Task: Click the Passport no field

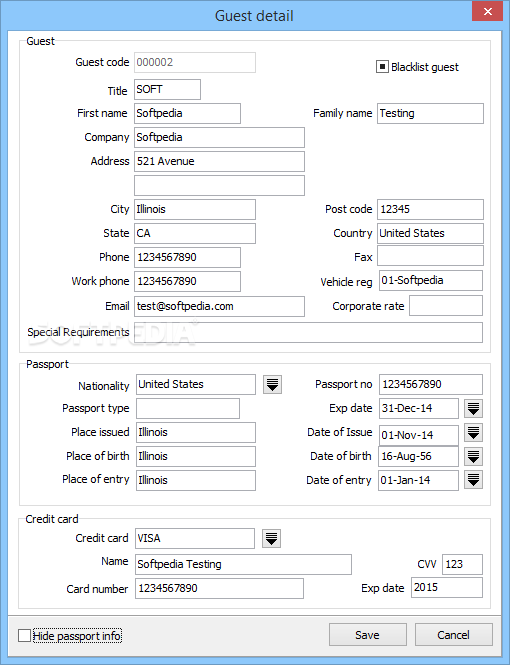Action: [431, 384]
